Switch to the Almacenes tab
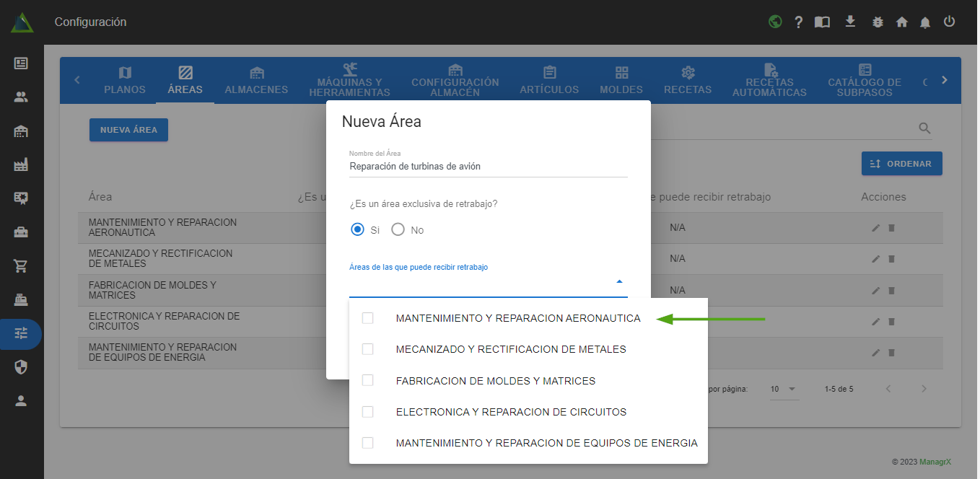This screenshot has width=980, height=479. [x=256, y=80]
